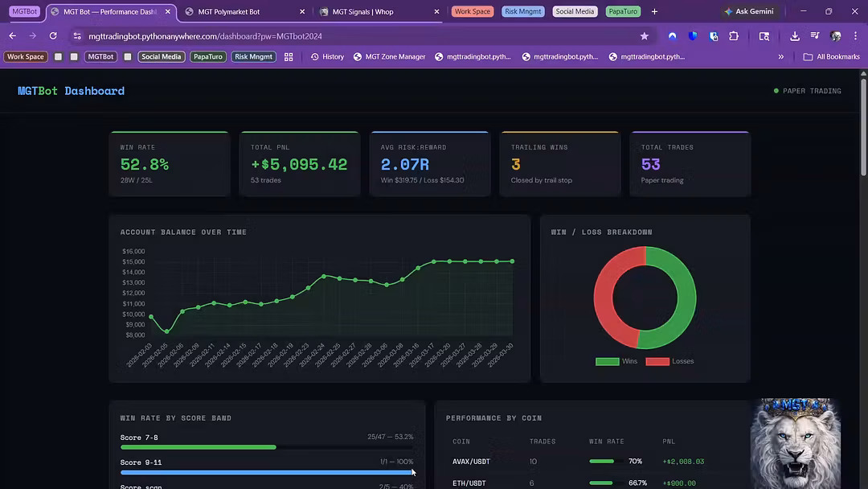The width and height of the screenshot is (868, 489).
Task: Click the media controls music icon
Action: tap(815, 36)
